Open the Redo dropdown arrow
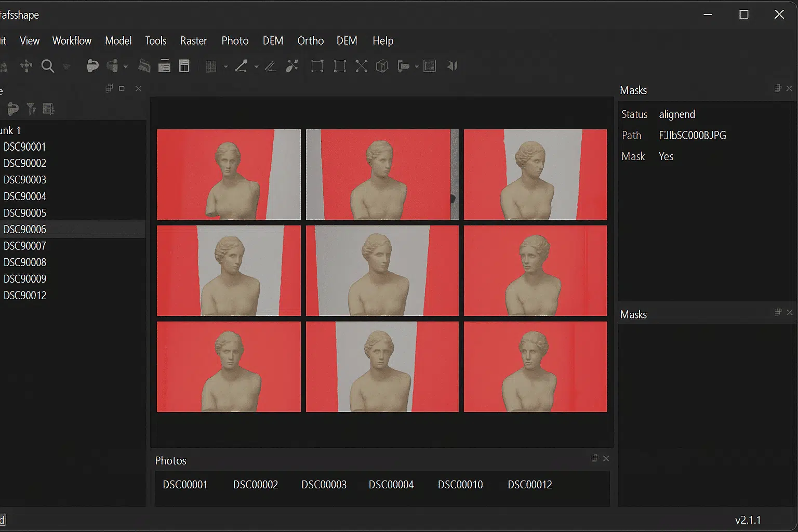The image size is (798, 532). 125,67
